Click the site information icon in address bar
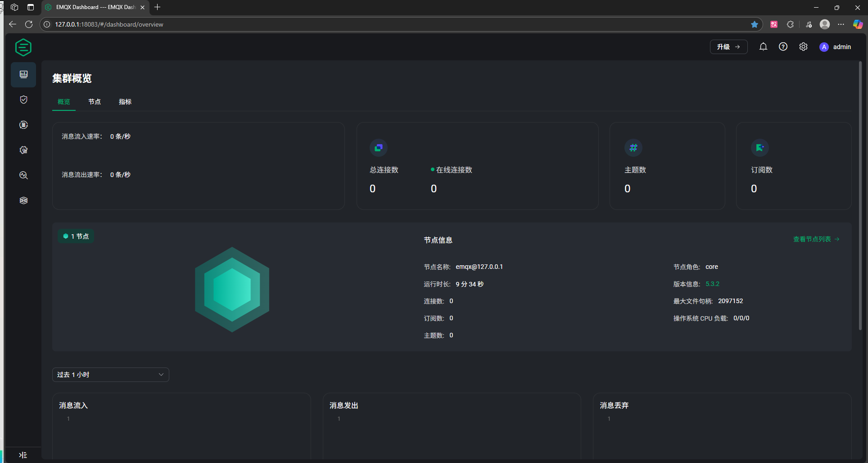This screenshot has width=868, height=463. 47,24
